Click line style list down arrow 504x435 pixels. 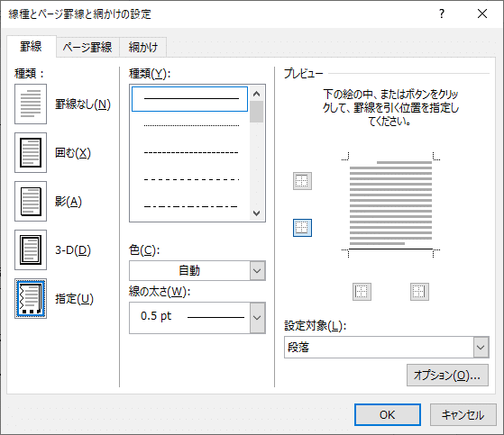click(x=256, y=213)
